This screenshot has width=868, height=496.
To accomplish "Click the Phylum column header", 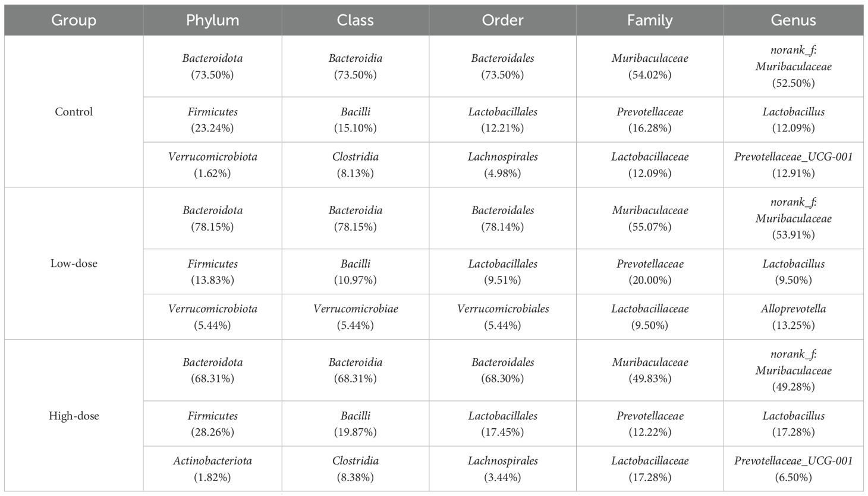I will (212, 20).
